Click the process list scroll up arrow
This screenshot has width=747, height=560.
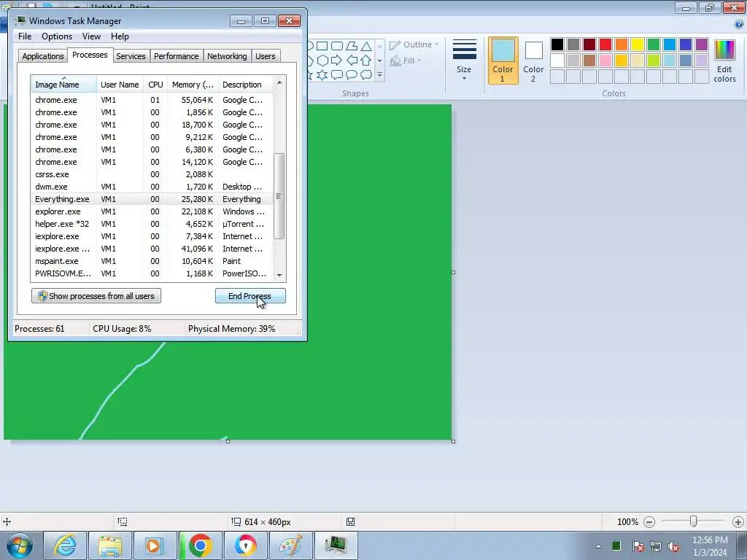(279, 82)
